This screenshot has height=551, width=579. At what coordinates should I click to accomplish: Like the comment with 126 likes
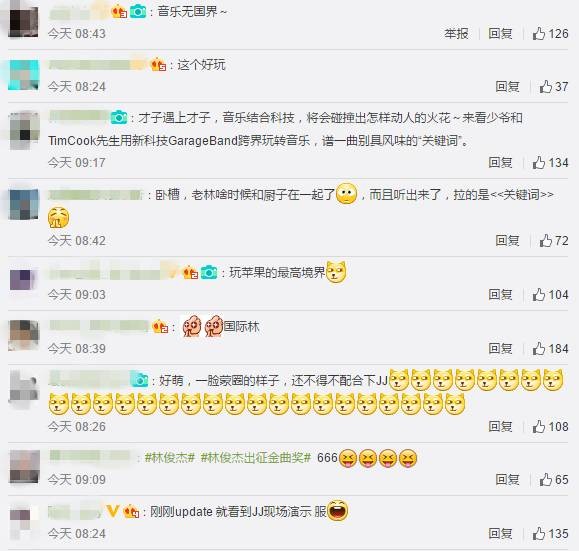[x=539, y=34]
